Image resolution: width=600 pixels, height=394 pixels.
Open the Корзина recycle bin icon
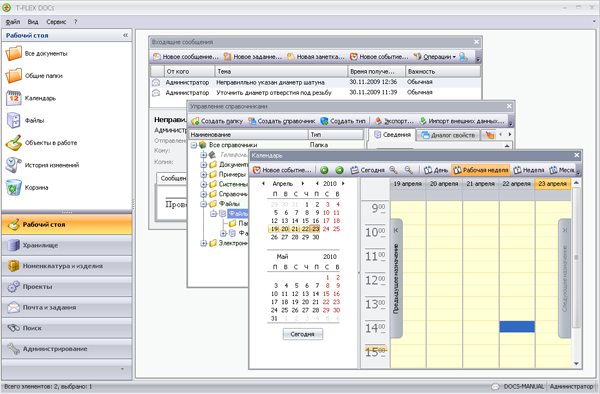coord(14,187)
